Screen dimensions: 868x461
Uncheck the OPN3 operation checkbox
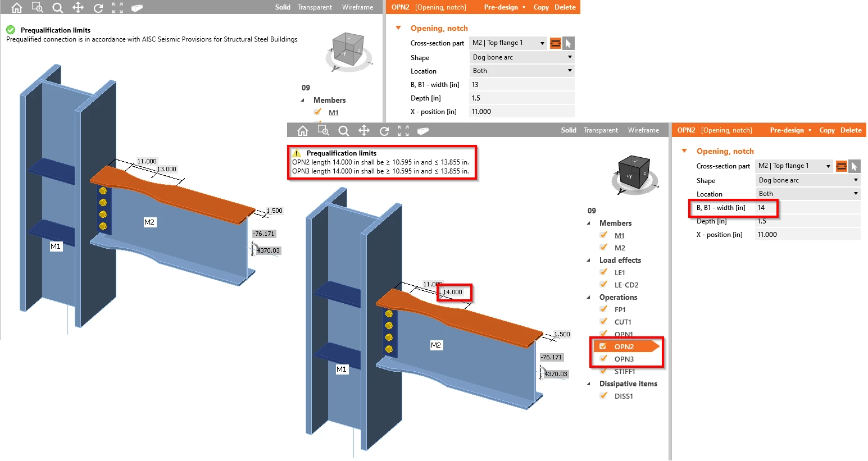point(603,358)
